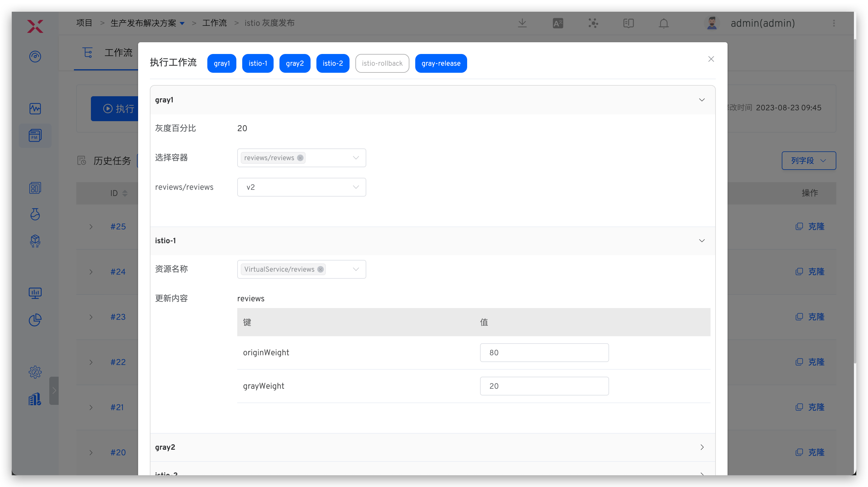Open the language translation icon

(x=558, y=23)
